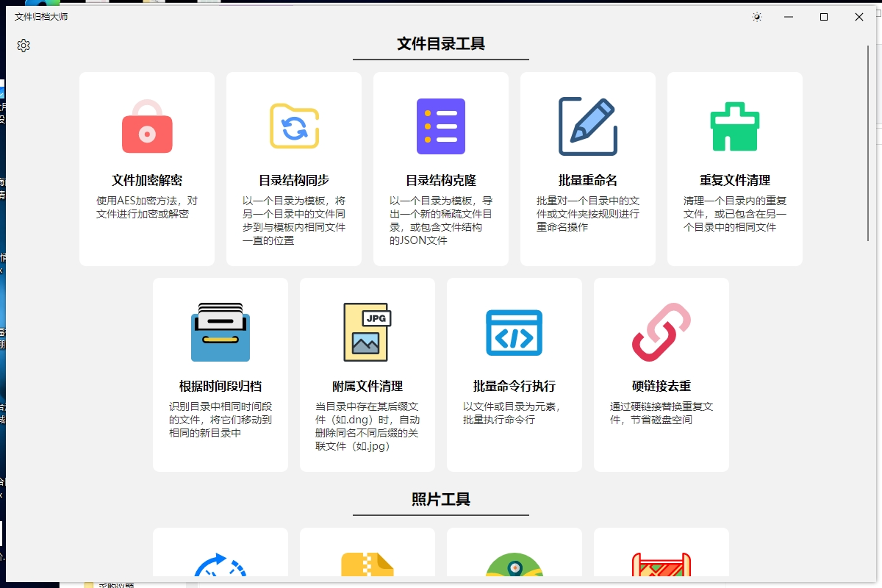Click the pencil batch rename icon
The width and height of the screenshot is (882, 588).
click(588, 126)
